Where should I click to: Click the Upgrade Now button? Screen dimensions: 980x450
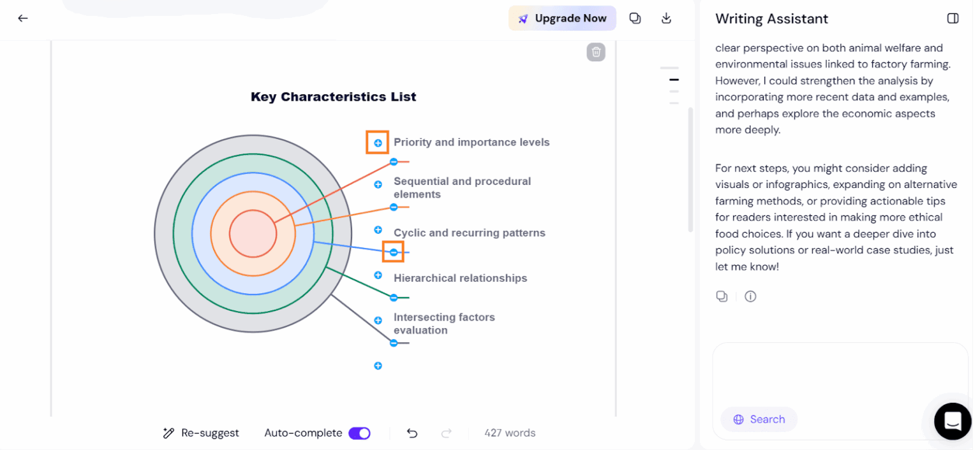(x=562, y=18)
